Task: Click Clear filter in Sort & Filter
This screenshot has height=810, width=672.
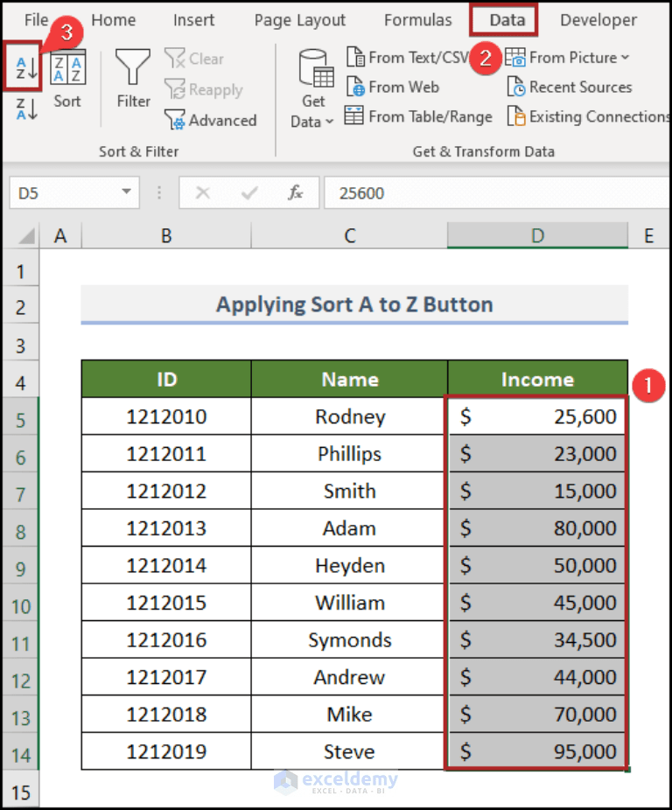Action: (194, 59)
